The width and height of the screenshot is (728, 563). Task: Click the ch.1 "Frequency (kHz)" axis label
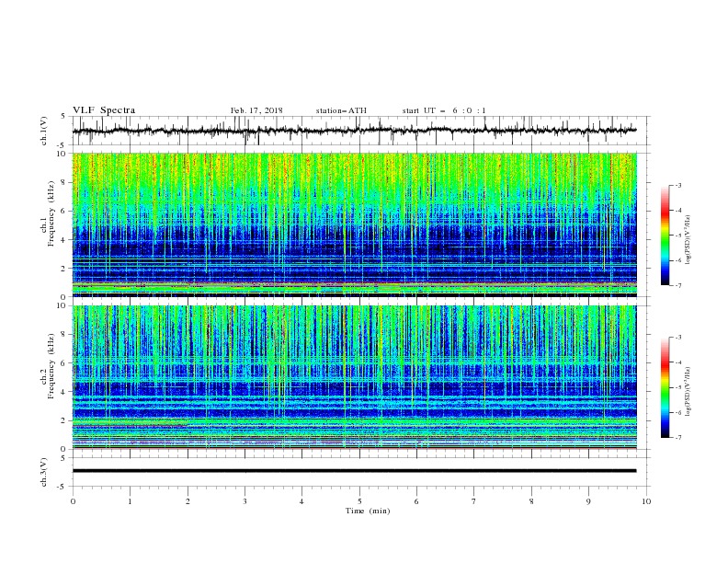pyautogui.click(x=51, y=214)
